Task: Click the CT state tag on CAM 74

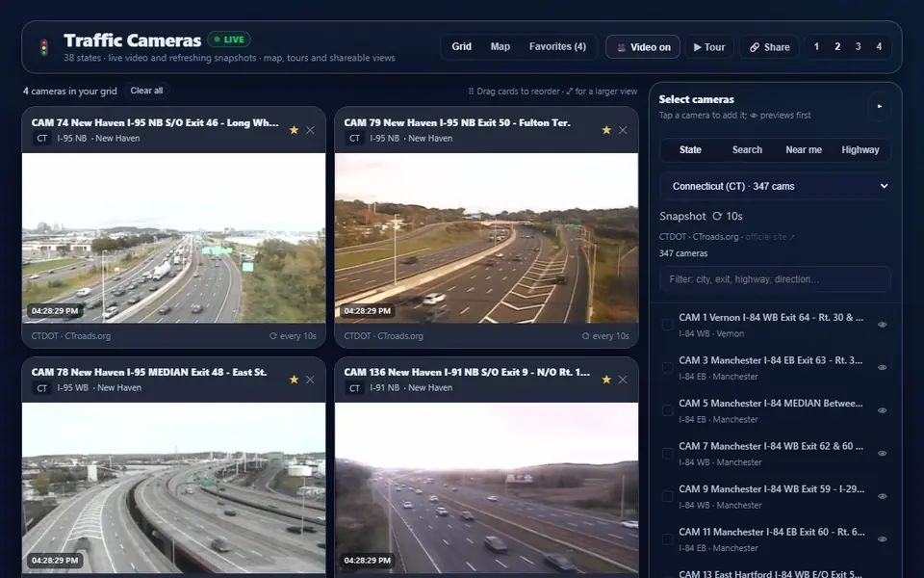Action: coord(41,139)
